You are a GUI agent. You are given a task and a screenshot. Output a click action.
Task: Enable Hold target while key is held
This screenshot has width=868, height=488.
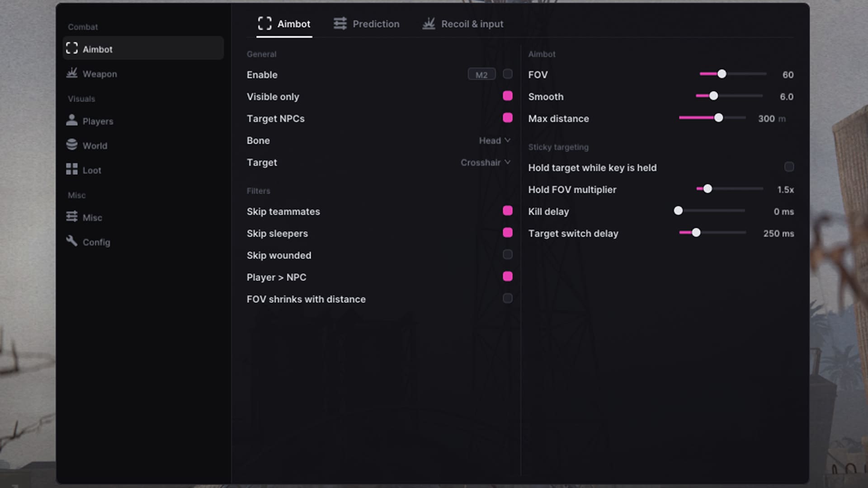pos(789,167)
